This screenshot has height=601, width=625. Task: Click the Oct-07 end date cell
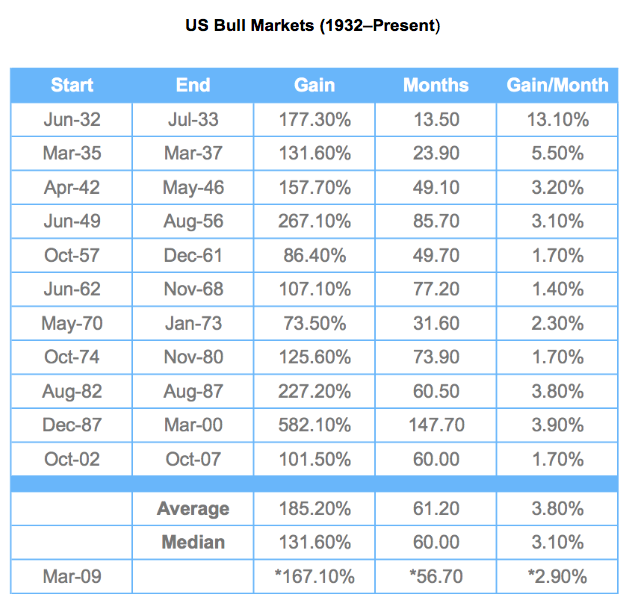pos(193,459)
